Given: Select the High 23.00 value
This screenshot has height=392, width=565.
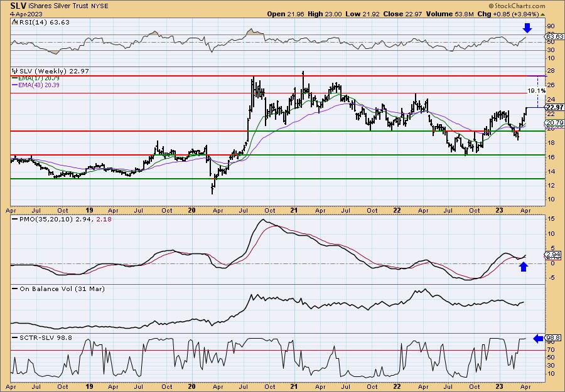Looking at the screenshot, I should pos(324,14).
